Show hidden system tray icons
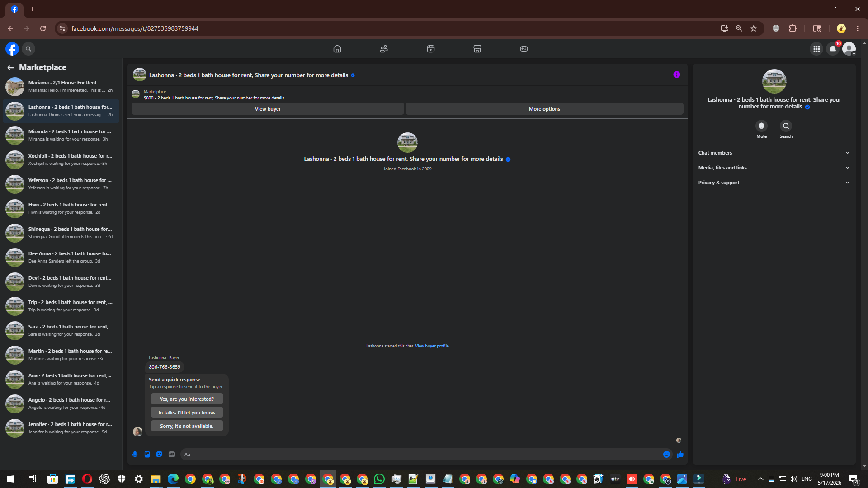Image resolution: width=868 pixels, height=488 pixels. pos(761,479)
